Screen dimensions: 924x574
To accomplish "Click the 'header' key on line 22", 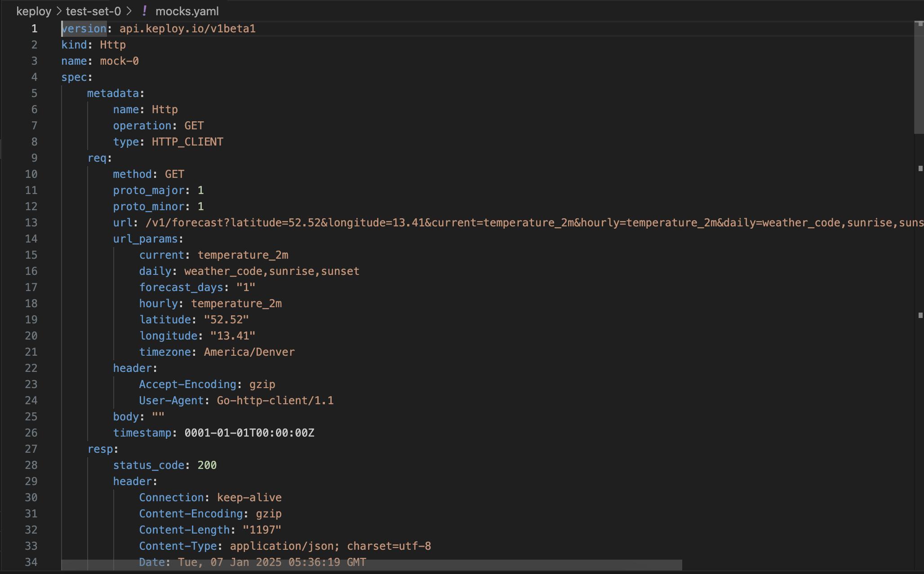I will pyautogui.click(x=133, y=368).
